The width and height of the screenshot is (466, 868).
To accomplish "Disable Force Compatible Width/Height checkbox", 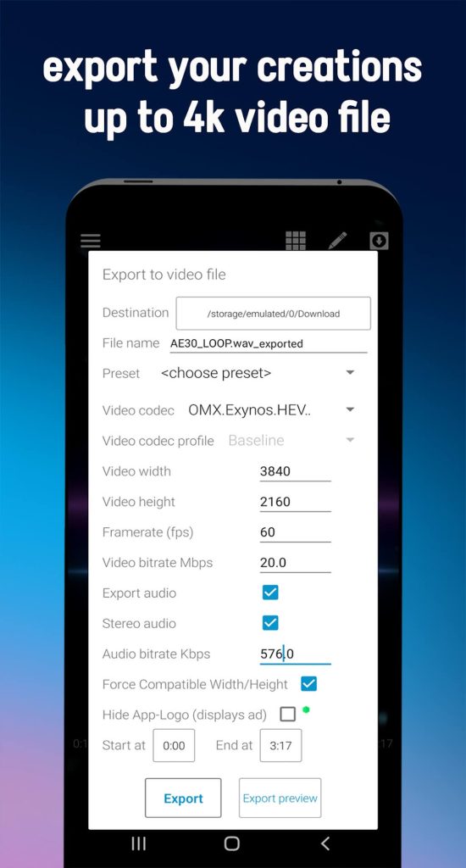I will pos(308,684).
